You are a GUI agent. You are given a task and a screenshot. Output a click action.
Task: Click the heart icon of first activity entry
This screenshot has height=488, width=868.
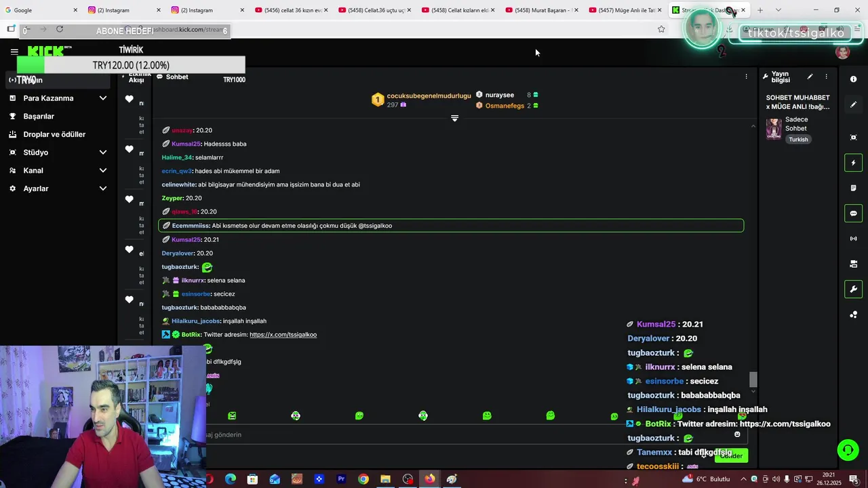[x=129, y=99]
